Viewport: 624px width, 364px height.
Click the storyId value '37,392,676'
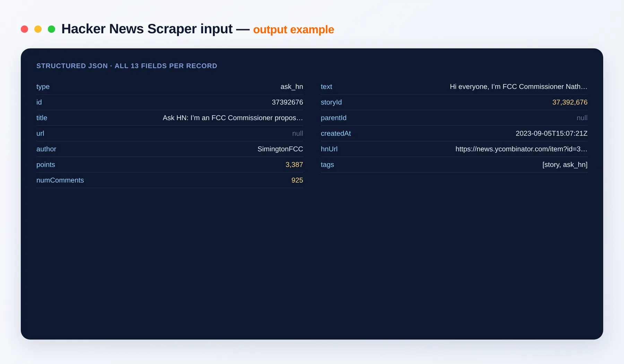pyautogui.click(x=570, y=102)
